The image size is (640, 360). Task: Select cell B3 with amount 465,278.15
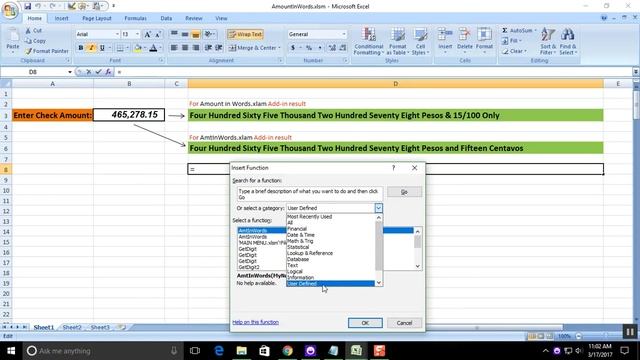tap(129, 115)
